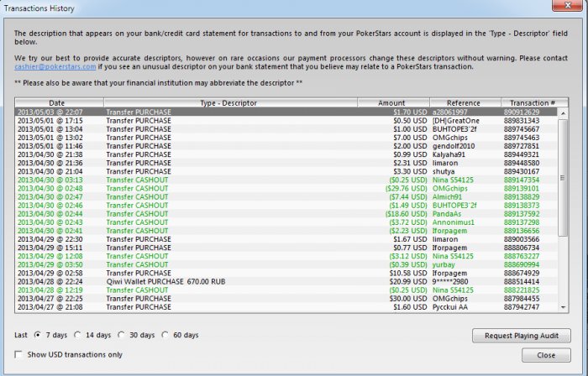Select the ($2.23 USD) cashout amount
This screenshot has height=376, width=588.
pos(408,231)
